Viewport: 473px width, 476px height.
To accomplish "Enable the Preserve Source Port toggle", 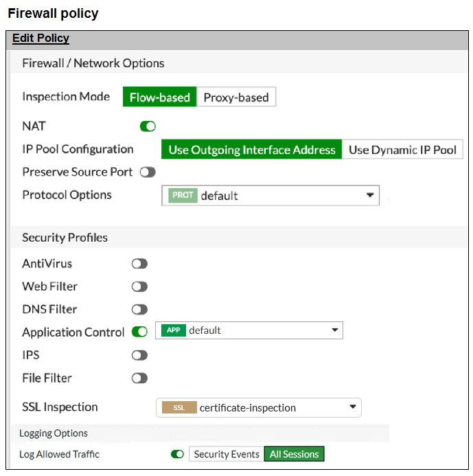I will pos(148,172).
